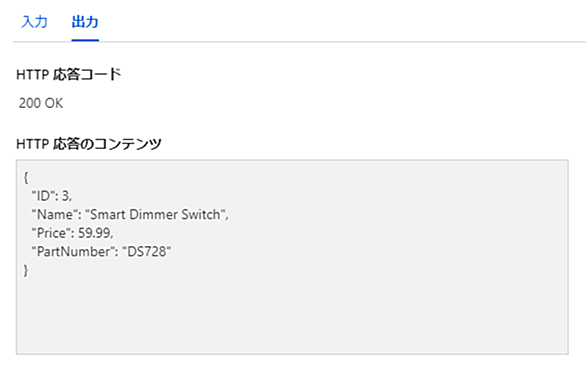Click the "PartNumber" key in JSON
Screen dimensions: 586x369
tap(73, 251)
